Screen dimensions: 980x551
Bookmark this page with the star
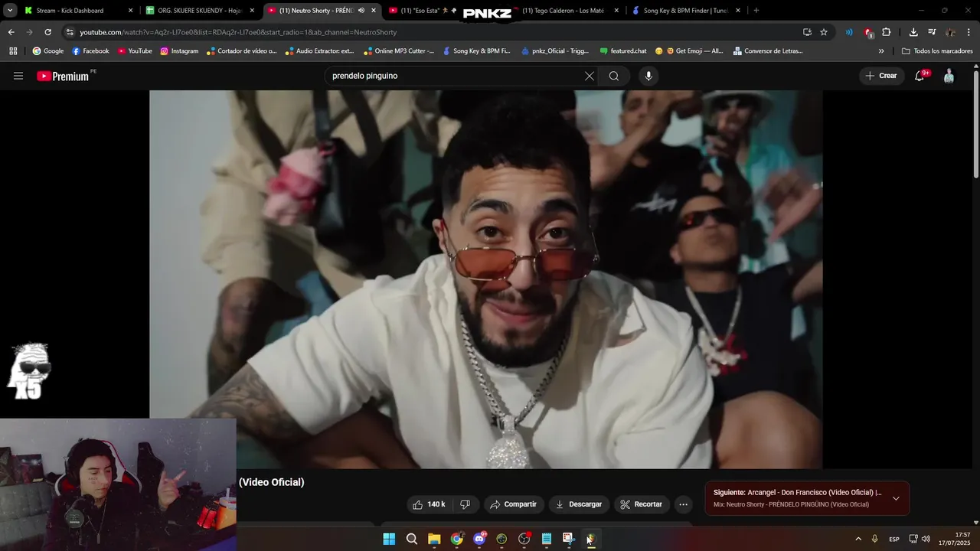[824, 32]
